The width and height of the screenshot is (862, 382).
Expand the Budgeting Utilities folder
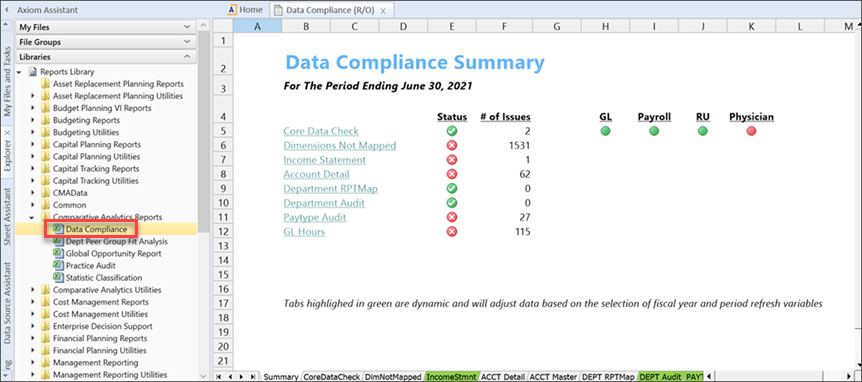click(x=33, y=132)
